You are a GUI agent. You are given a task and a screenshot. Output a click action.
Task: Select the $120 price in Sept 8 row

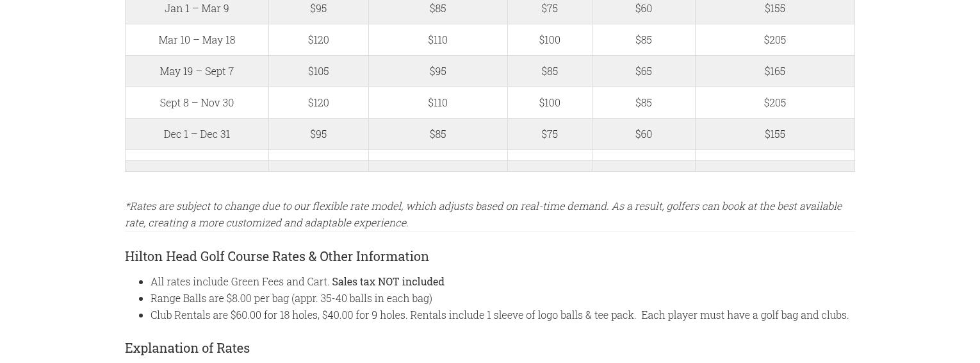(318, 103)
